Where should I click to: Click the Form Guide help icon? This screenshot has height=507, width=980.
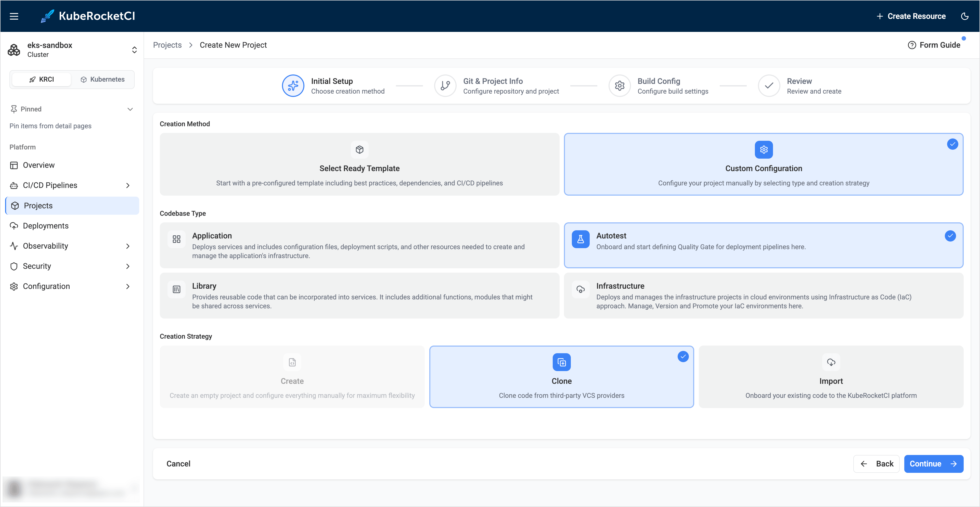(x=911, y=45)
